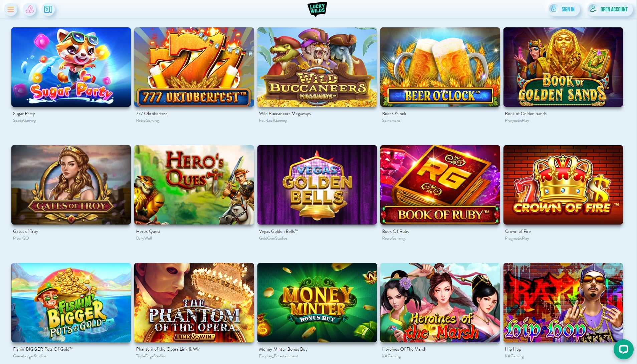The width and height of the screenshot is (637, 364).
Task: Click the Sign In button
Action: coord(564,9)
